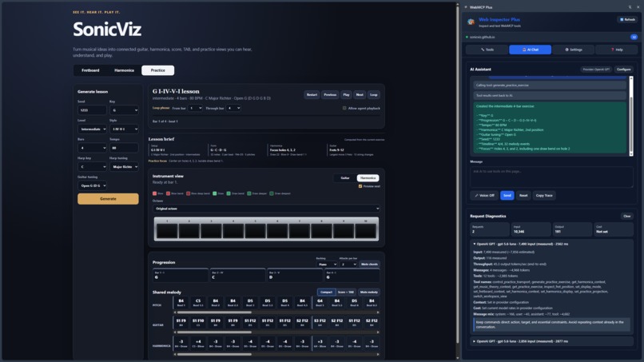Click the Draw bend legend swatch
Image resolution: width=644 pixels, height=362 pixels.
click(x=229, y=193)
